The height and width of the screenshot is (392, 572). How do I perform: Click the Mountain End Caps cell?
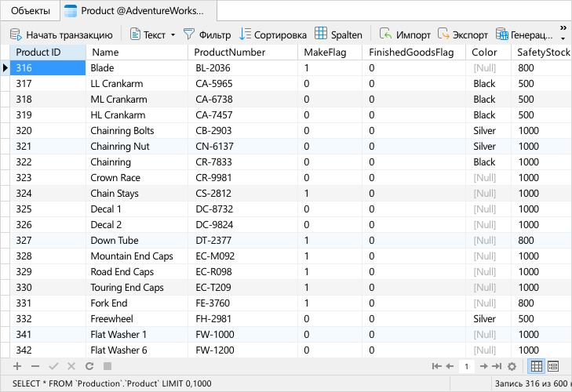(x=137, y=256)
